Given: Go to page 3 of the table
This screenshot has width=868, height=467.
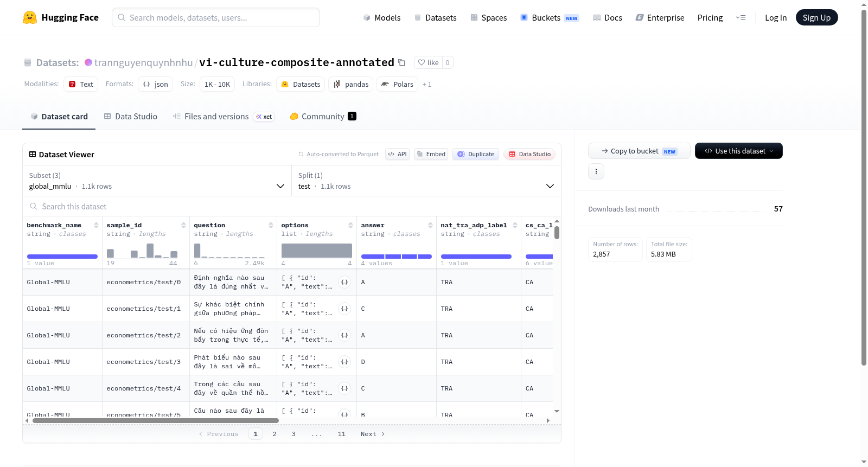Looking at the screenshot, I should pos(293,434).
